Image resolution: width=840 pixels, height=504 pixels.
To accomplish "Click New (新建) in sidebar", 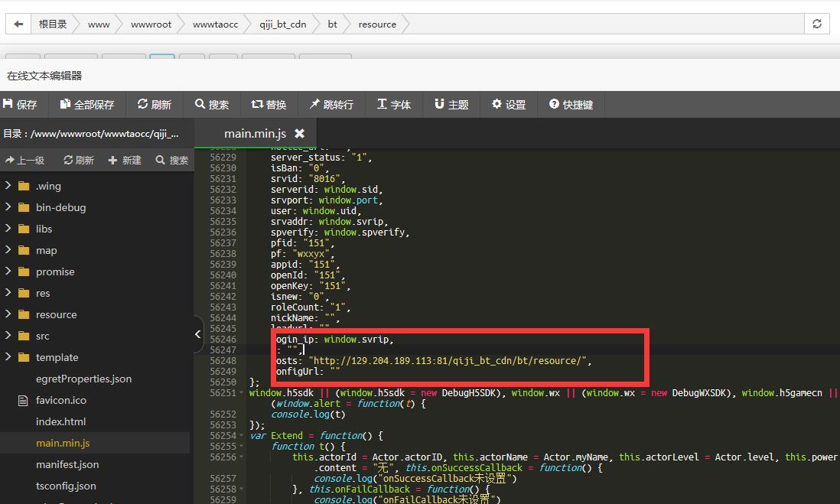I will pos(125,160).
